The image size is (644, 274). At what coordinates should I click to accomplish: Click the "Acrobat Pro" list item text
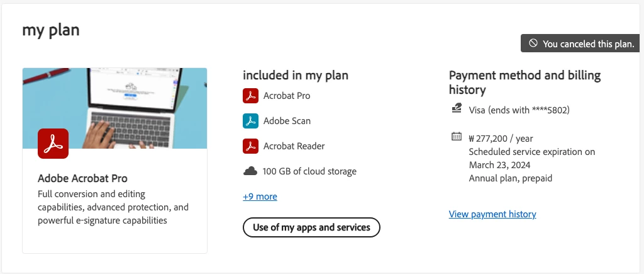coord(286,96)
